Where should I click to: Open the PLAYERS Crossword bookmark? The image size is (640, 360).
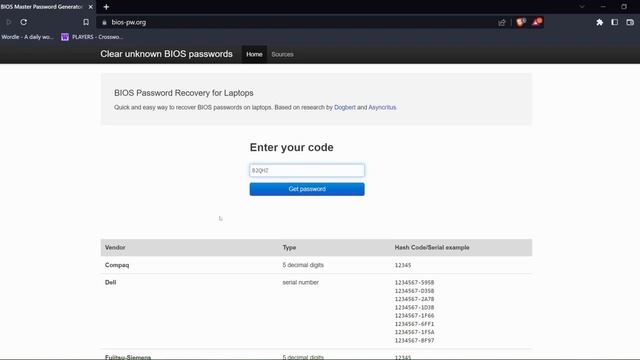(x=92, y=37)
